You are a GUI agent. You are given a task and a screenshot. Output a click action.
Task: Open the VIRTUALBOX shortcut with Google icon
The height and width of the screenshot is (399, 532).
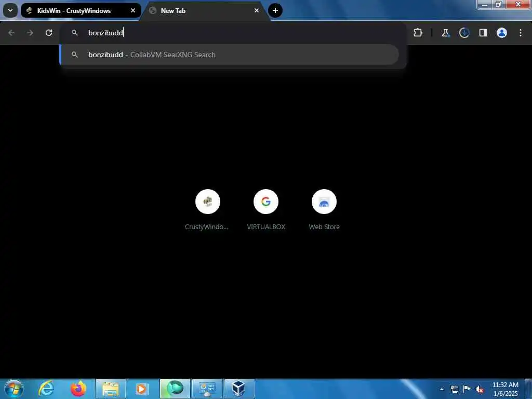[x=266, y=202]
